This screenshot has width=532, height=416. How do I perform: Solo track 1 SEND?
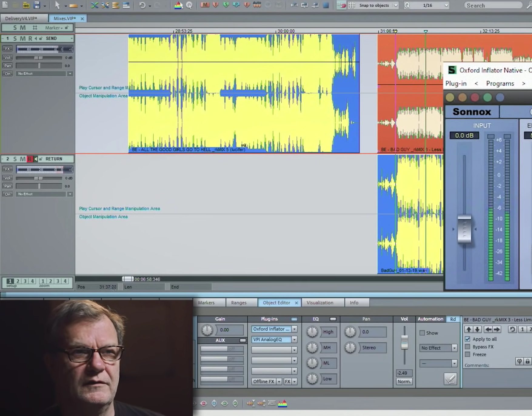[x=15, y=39]
